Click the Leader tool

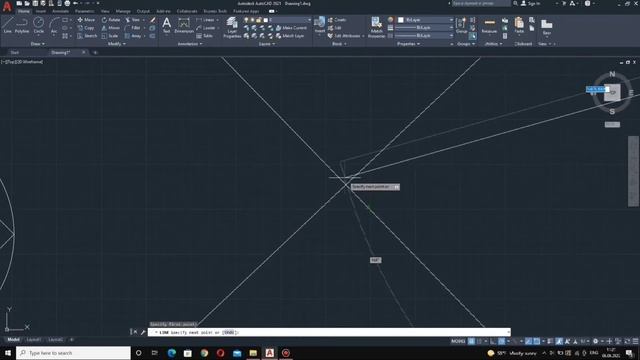(x=206, y=28)
